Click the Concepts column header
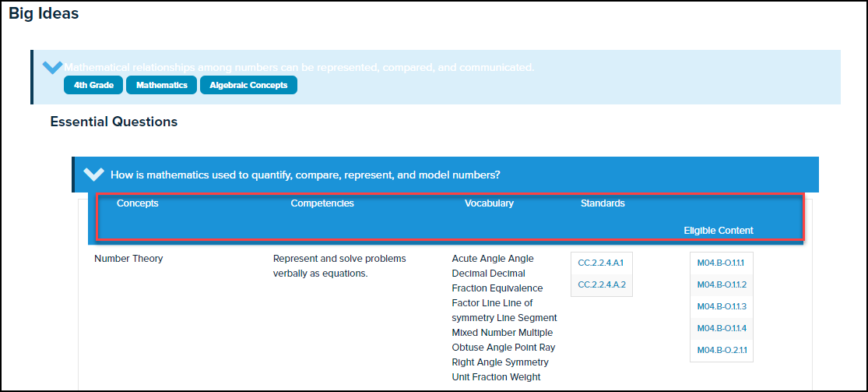 [x=137, y=203]
